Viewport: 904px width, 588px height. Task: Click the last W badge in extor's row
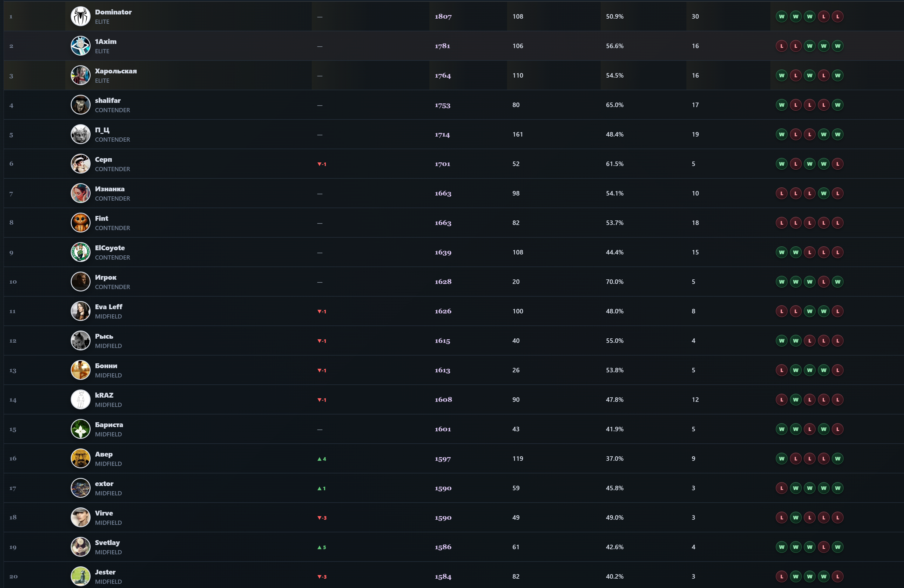point(837,488)
